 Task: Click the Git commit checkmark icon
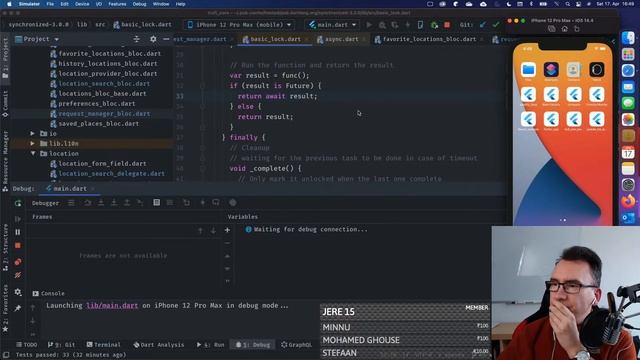click(x=496, y=25)
